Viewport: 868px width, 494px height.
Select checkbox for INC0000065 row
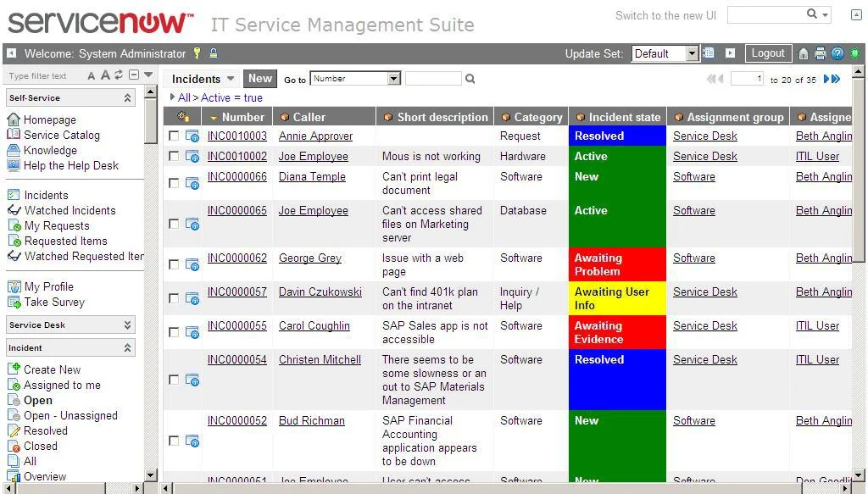tap(174, 224)
